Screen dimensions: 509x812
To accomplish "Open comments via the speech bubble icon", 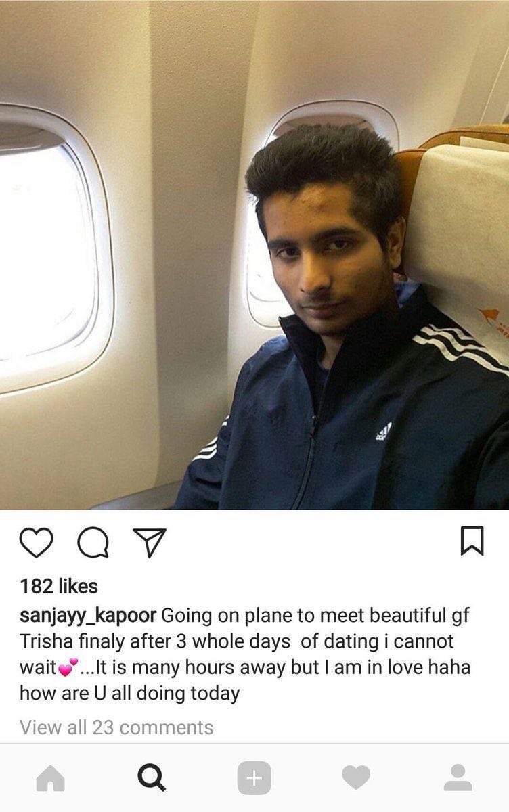I will click(93, 542).
